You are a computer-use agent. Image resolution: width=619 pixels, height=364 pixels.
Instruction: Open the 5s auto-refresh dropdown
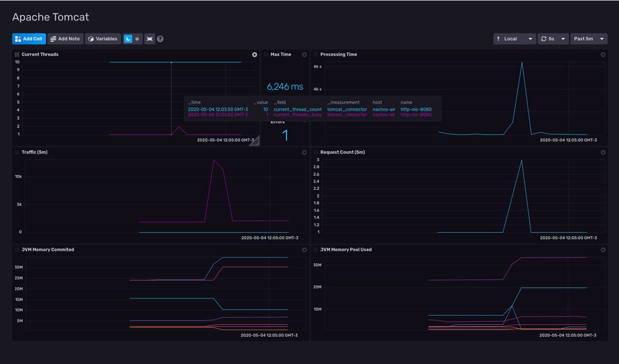(x=552, y=39)
